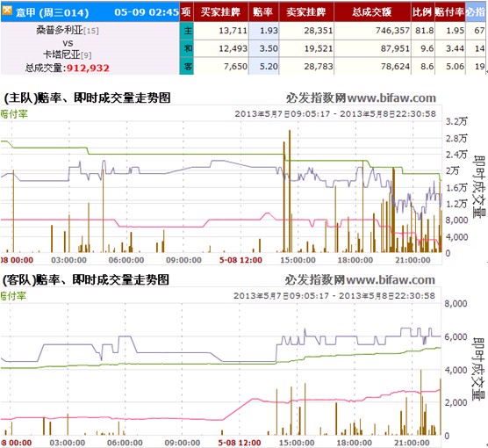Click the 总成交额 column header
The image size is (488, 448).
coord(372,11)
